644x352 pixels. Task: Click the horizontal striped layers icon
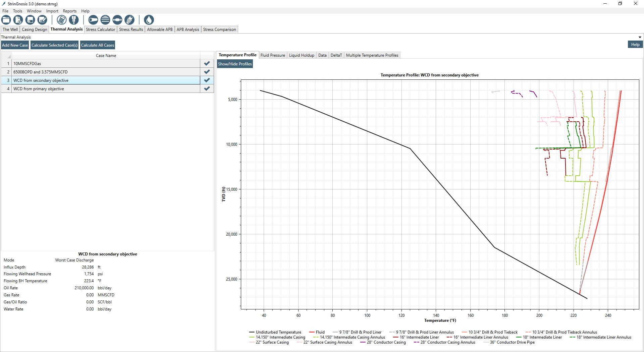pyautogui.click(x=105, y=20)
